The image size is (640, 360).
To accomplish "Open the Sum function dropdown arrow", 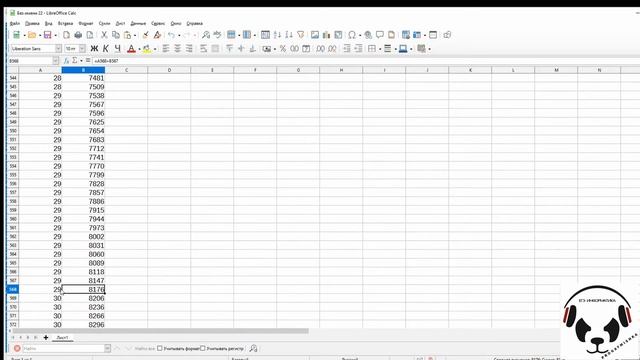I will click(x=81, y=61).
